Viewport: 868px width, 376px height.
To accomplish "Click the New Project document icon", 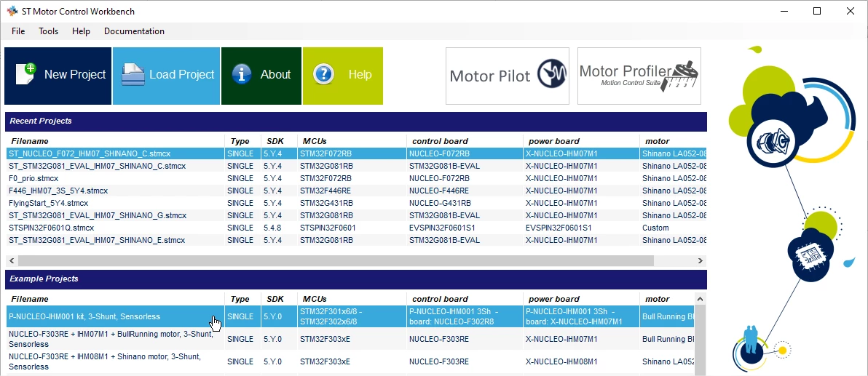I will click(x=25, y=74).
